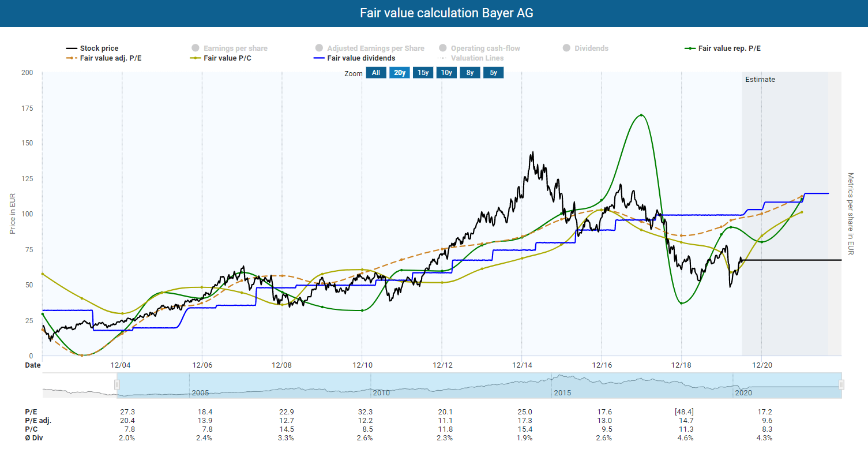Select the 20y zoom range
This screenshot has height=449, width=868.
[x=399, y=73]
